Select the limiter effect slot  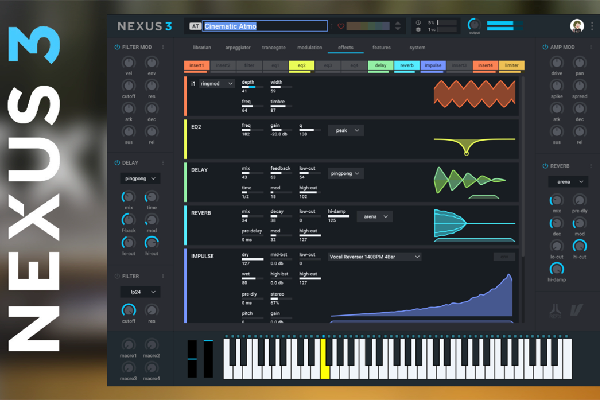pyautogui.click(x=512, y=65)
